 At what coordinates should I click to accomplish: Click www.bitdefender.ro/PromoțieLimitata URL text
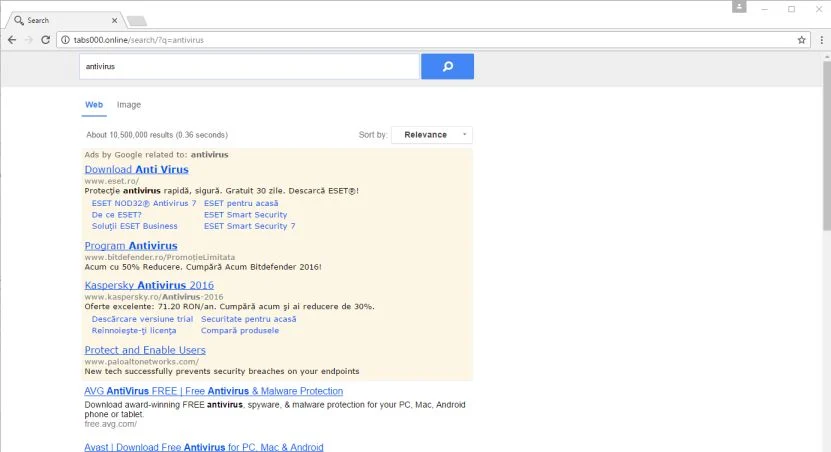coord(160,257)
